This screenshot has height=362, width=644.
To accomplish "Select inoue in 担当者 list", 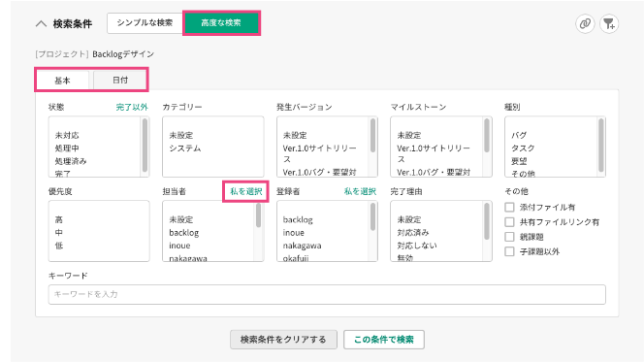I will click(179, 246).
